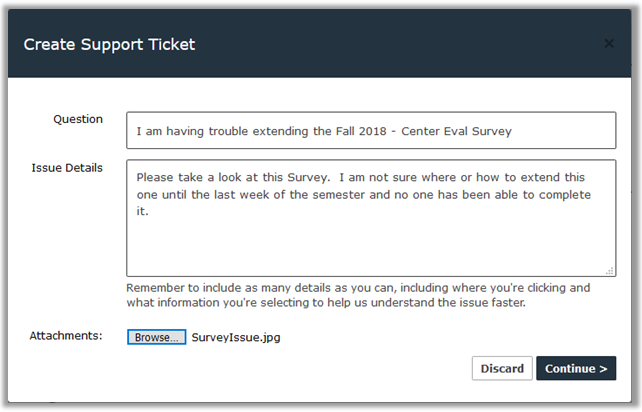Viewport: 642px width, 412px height.
Task: Place cursor after 'complete it.' text
Action: (151, 211)
